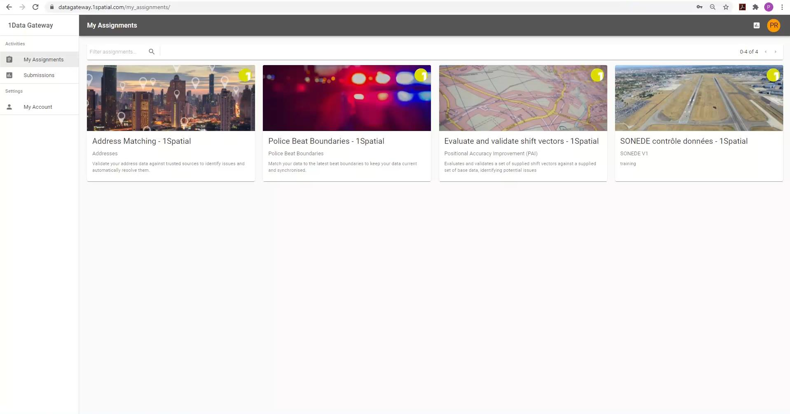The width and height of the screenshot is (790, 414).
Task: Click yellow badge on shift vectors card
Action: [598, 75]
